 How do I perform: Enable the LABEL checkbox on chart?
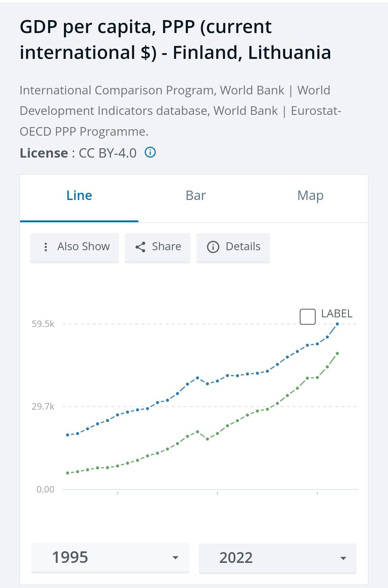tap(308, 316)
